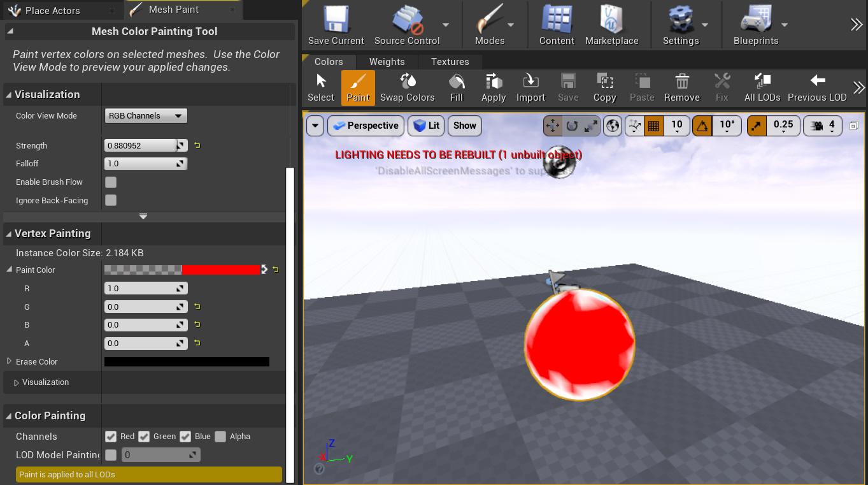The image size is (868, 485).
Task: Switch to the Weights tab
Action: [387, 62]
